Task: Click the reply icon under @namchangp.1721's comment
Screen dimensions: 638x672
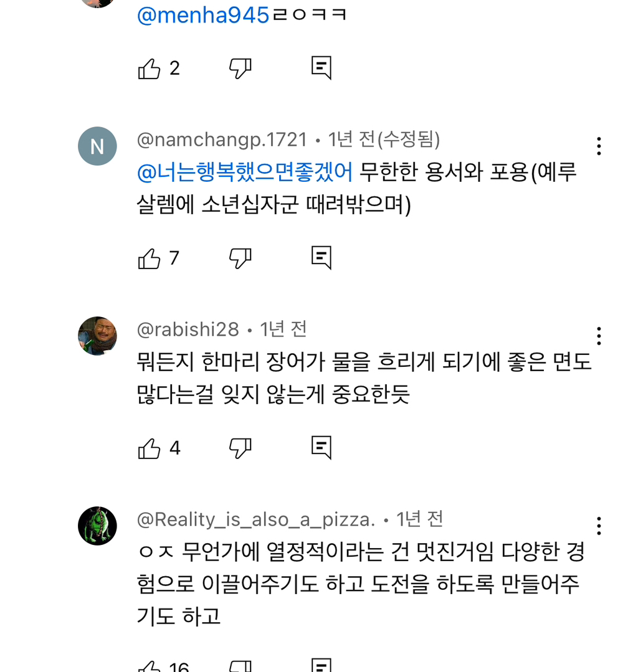Action: click(321, 257)
